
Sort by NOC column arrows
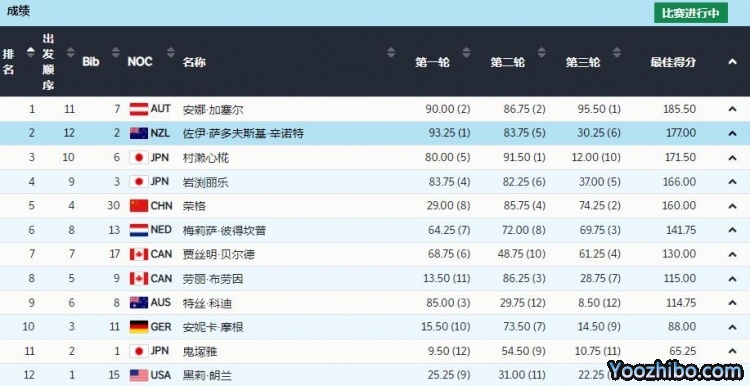[171, 52]
